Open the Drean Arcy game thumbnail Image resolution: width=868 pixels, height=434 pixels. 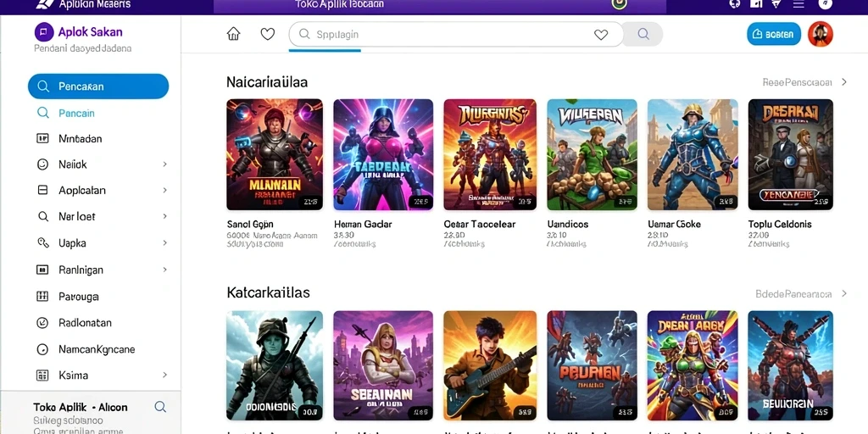pos(693,365)
